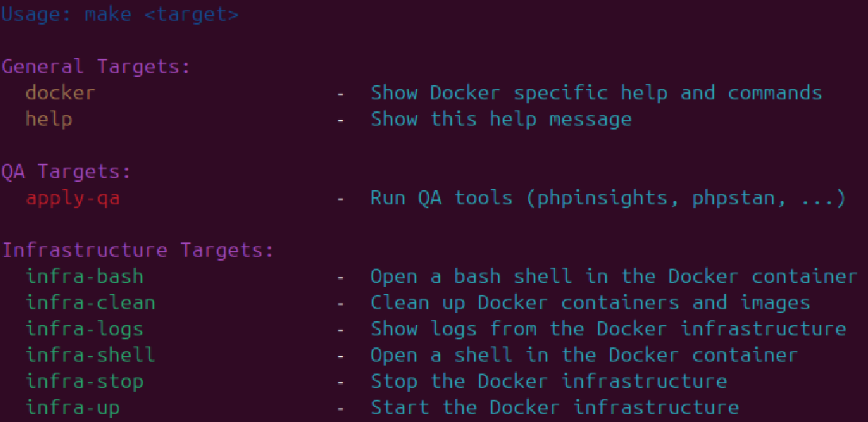The width and height of the screenshot is (868, 422).
Task: Click the 'QA Targets:' heading
Action: click(x=66, y=172)
